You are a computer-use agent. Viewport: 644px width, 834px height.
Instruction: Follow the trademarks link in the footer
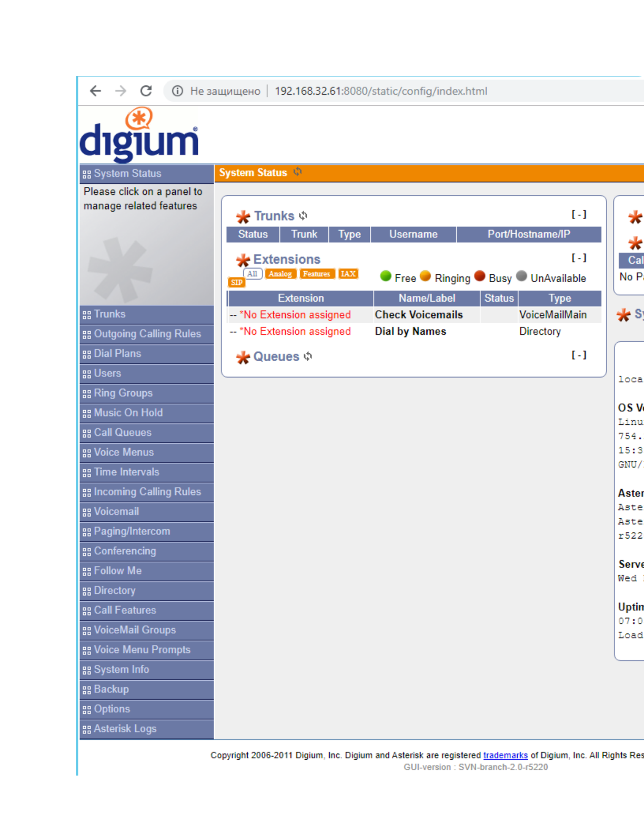tap(505, 756)
